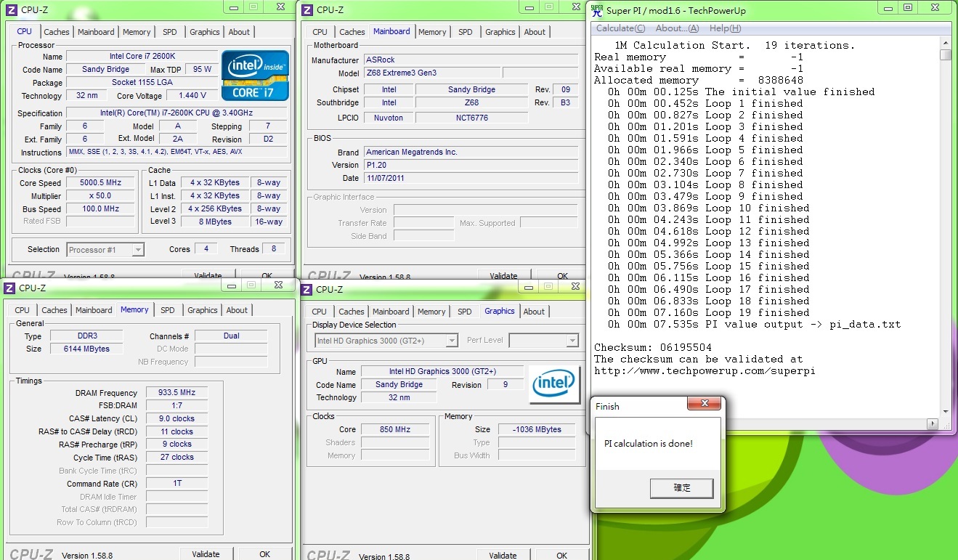Click the Super PI title bar icon
Viewport: 958px width, 560px height.
(597, 10)
